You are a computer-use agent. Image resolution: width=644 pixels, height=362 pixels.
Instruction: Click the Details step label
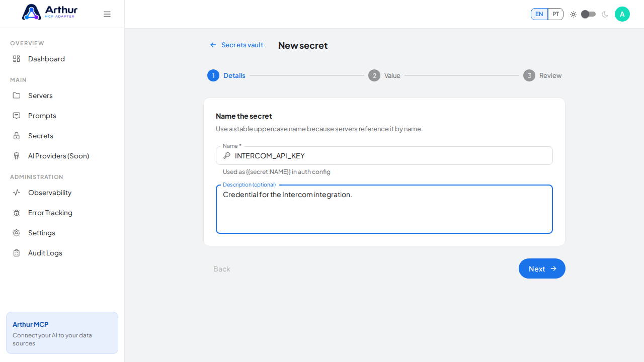[234, 75]
